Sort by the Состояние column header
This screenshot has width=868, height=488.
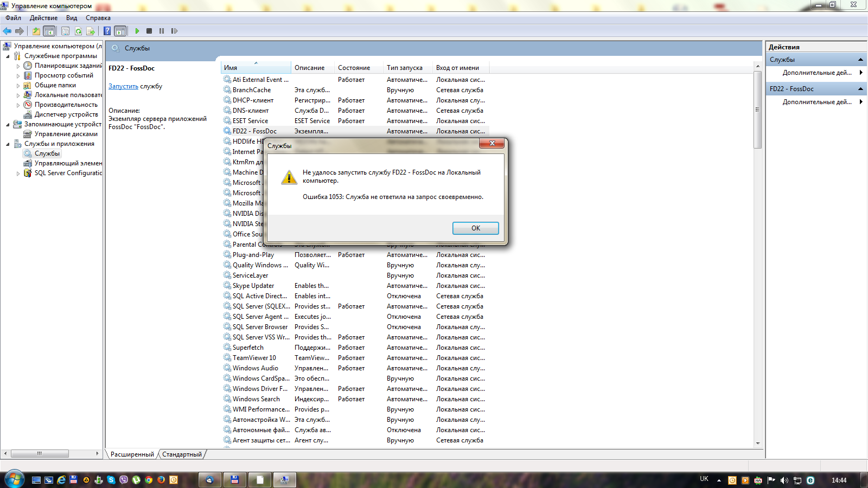[x=359, y=68]
